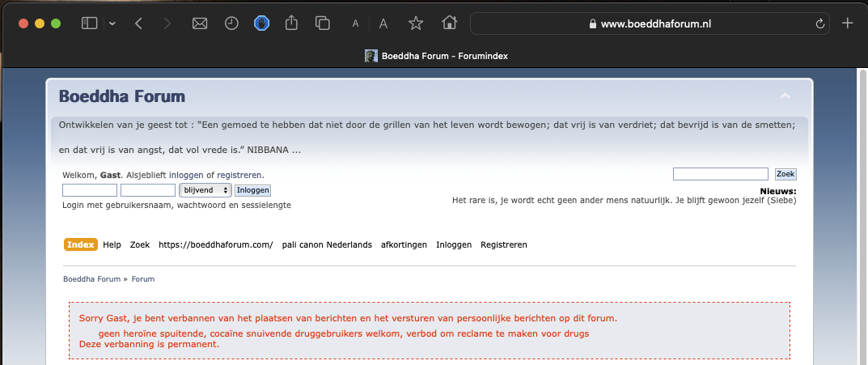Reload the page in address bar

tap(819, 23)
